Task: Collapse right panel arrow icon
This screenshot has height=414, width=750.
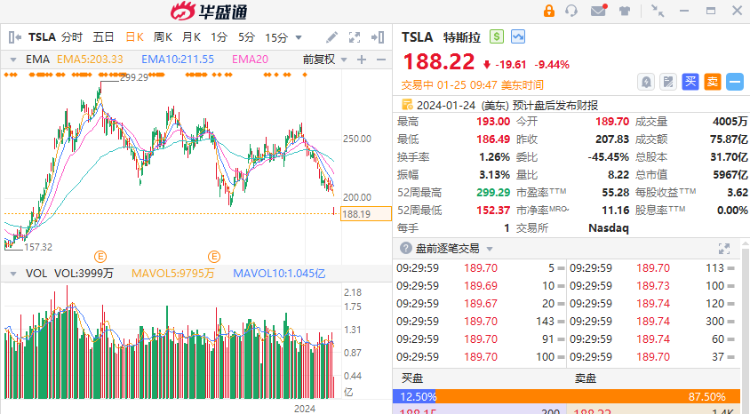Action: [377, 37]
